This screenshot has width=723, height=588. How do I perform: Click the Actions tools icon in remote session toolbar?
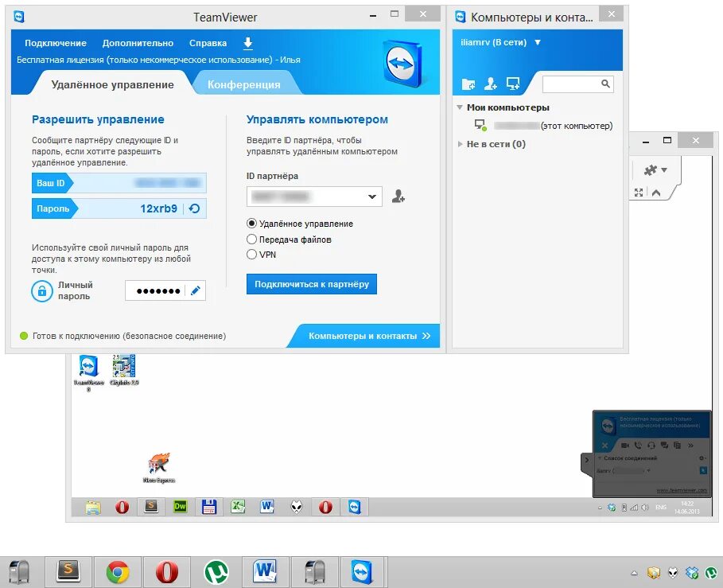655,169
